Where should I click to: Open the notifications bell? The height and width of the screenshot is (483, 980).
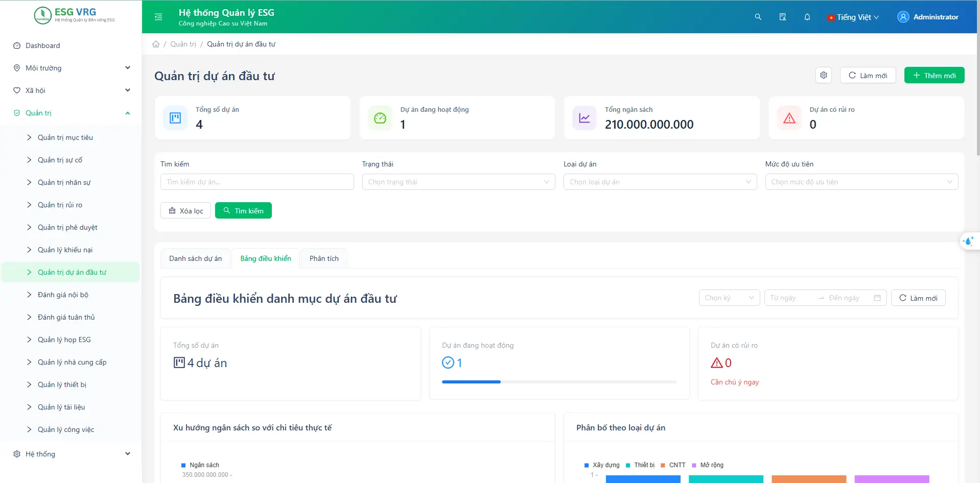pos(807,17)
